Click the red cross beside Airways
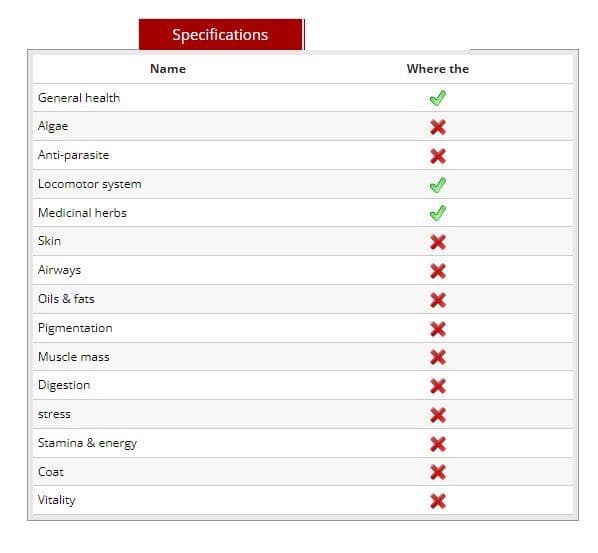The height and width of the screenshot is (553, 598). click(x=437, y=271)
